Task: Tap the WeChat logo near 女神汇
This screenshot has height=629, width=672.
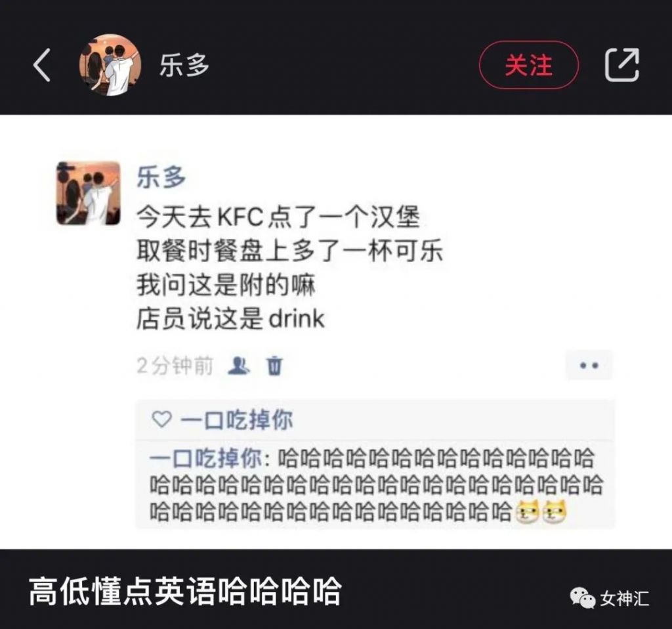Action: [582, 597]
